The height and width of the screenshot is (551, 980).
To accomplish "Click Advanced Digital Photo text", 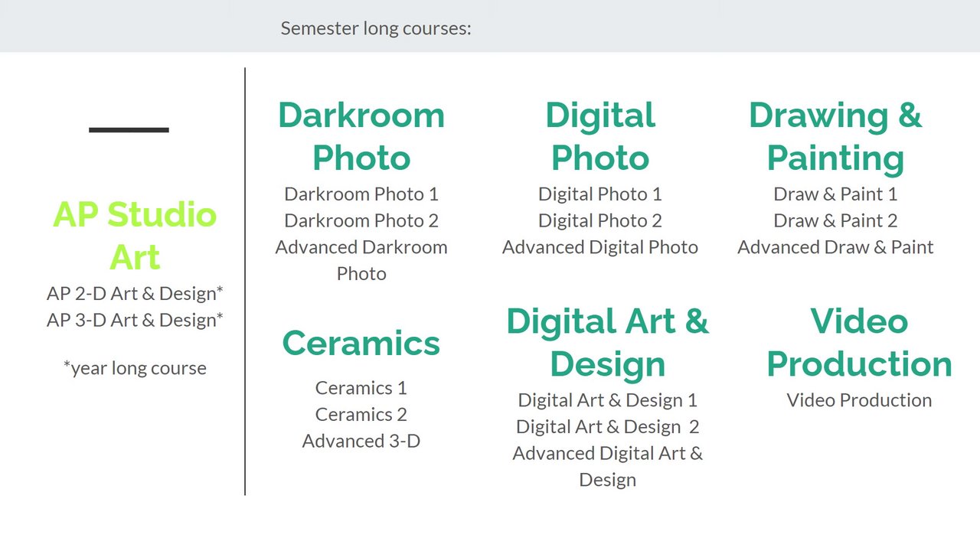I will (599, 247).
